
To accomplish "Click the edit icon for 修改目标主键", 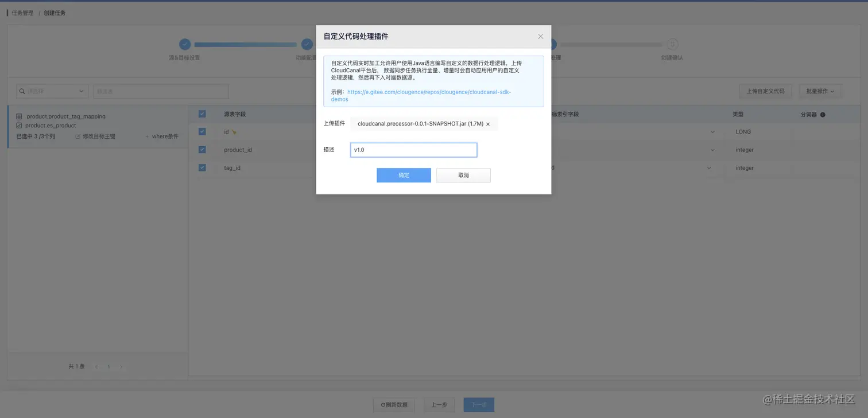I will [x=77, y=136].
